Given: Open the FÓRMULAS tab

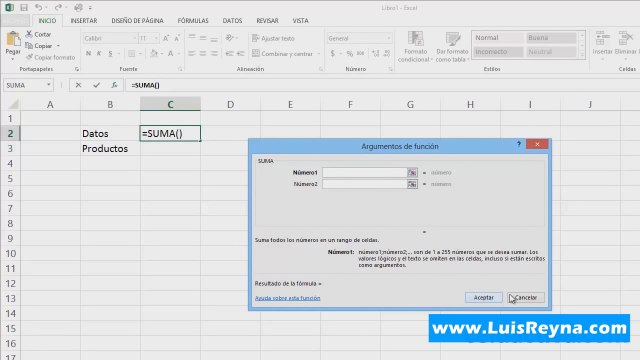Looking at the screenshot, I should click(x=193, y=20).
